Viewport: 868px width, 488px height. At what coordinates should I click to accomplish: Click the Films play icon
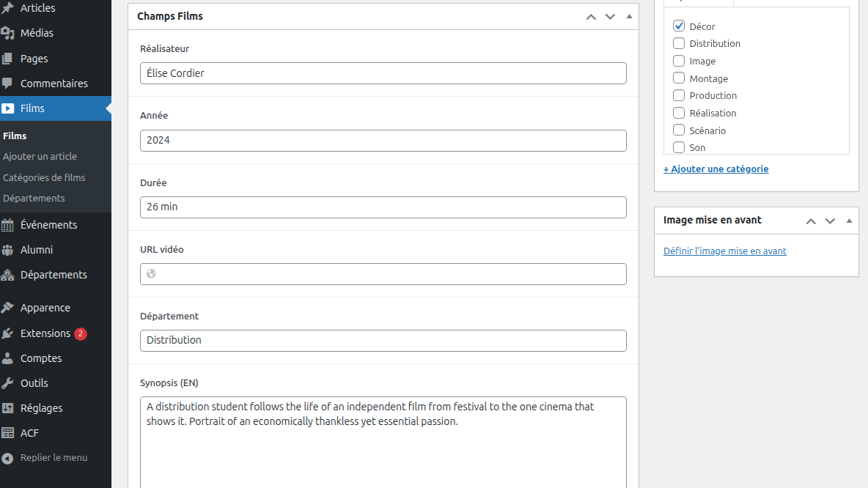pyautogui.click(x=8, y=108)
